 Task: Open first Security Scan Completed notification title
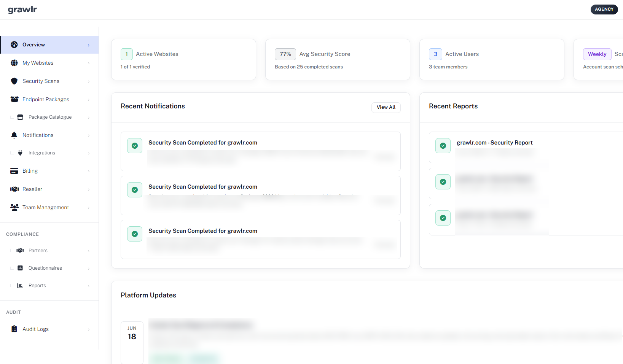coord(203,143)
